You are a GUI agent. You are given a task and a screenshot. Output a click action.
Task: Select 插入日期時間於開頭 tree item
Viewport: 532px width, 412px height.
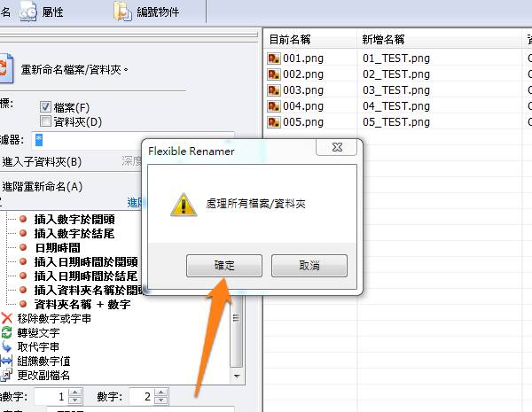point(86,262)
